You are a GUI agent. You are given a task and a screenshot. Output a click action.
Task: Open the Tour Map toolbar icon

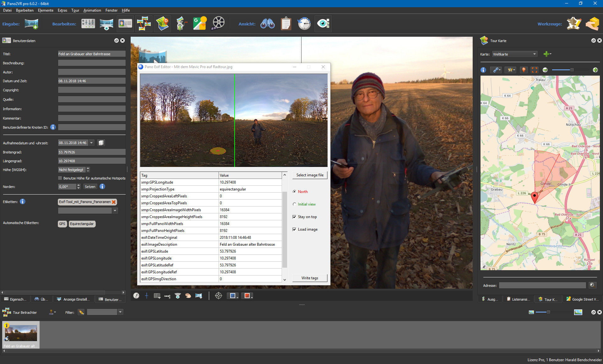(x=162, y=24)
